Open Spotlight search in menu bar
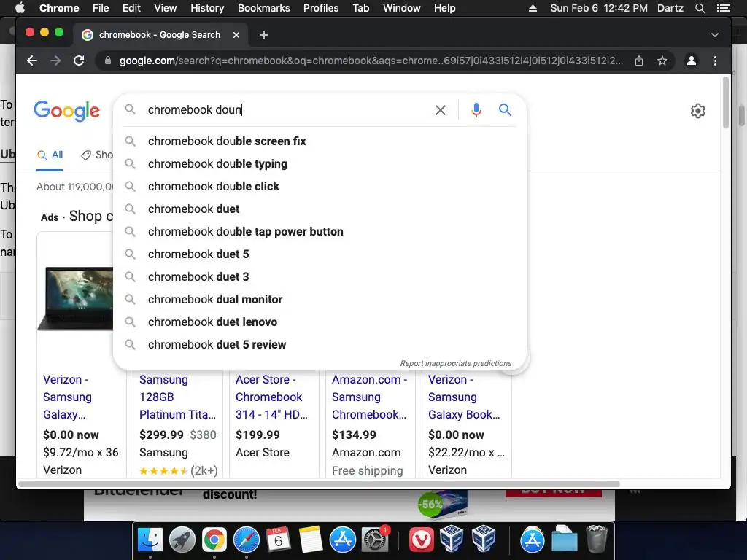This screenshot has height=560, width=747. pos(700,8)
